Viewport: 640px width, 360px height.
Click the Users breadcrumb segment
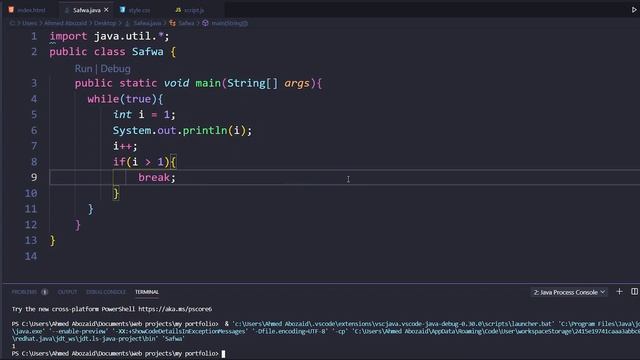tap(29, 23)
